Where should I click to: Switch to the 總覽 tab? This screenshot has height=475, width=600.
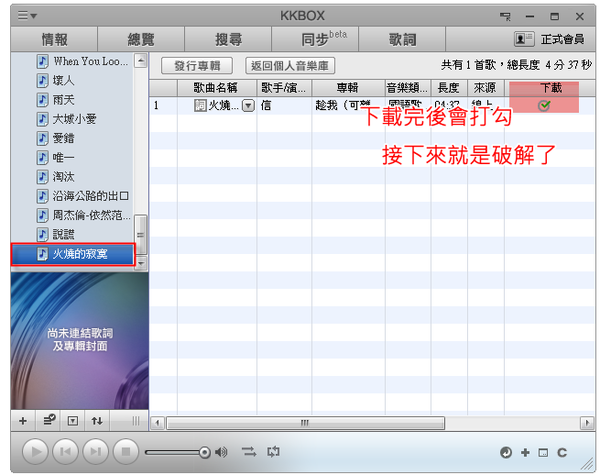(141, 39)
